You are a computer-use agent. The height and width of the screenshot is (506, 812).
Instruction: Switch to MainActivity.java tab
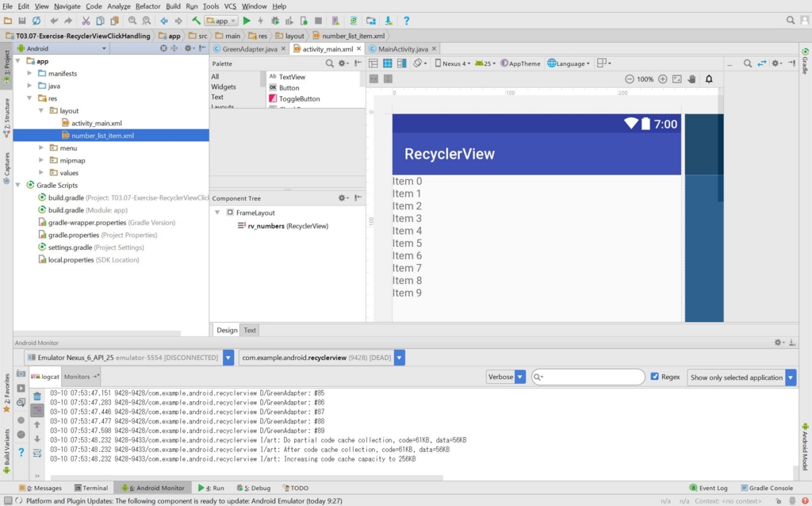pyautogui.click(x=402, y=48)
